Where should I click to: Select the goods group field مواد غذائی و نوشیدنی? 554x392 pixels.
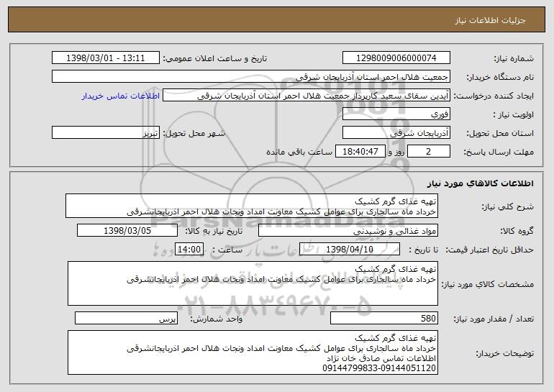[x=348, y=231]
